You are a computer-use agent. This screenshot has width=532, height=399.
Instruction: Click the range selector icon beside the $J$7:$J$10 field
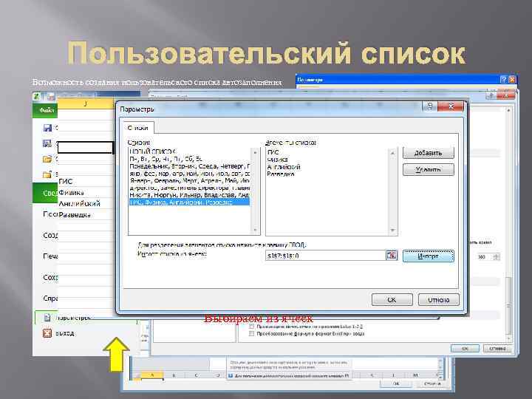coord(391,256)
